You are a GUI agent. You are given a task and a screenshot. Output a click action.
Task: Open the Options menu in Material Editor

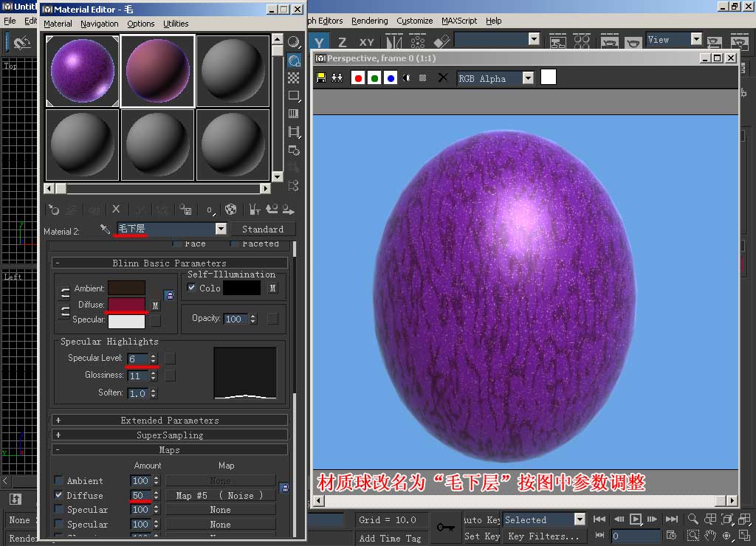[x=141, y=24]
